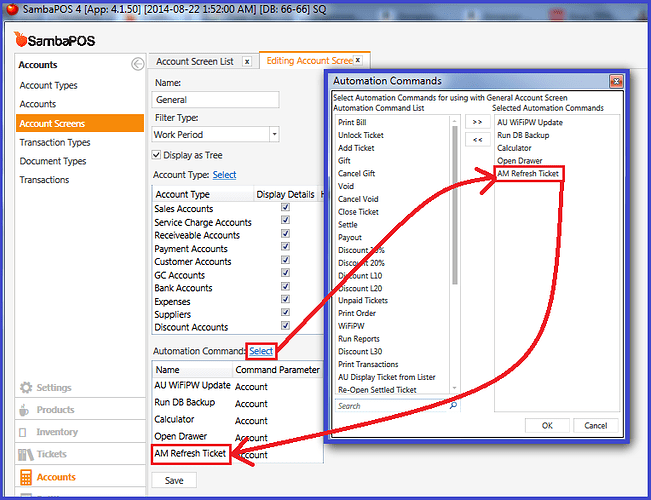This screenshot has height=500, width=651.
Task: Toggle Display Details for Service Charge Accounts
Action: tap(285, 220)
